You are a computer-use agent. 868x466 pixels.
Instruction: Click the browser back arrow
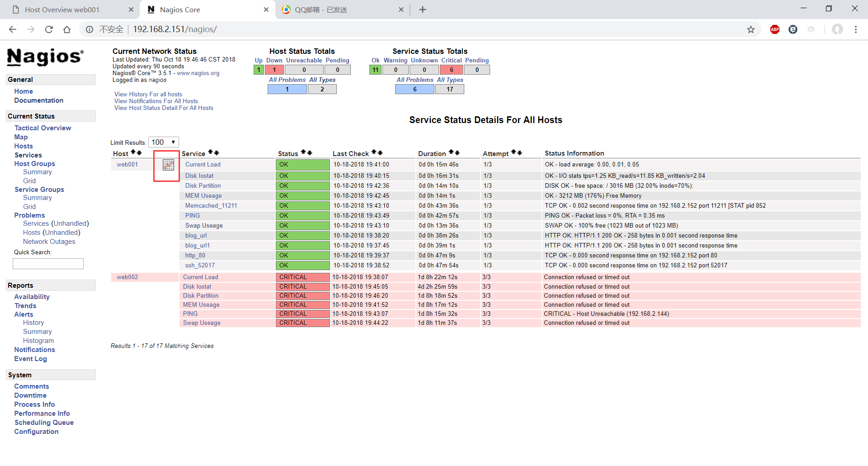pyautogui.click(x=13, y=29)
